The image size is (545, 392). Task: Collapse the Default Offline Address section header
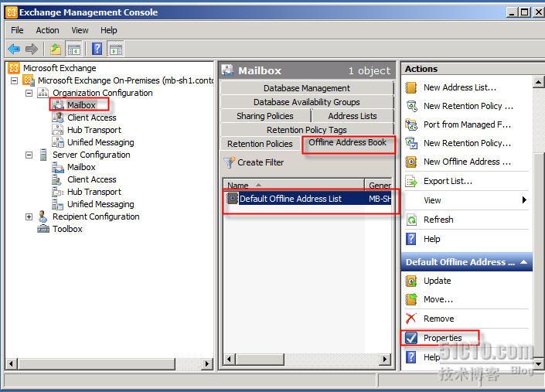click(524, 262)
